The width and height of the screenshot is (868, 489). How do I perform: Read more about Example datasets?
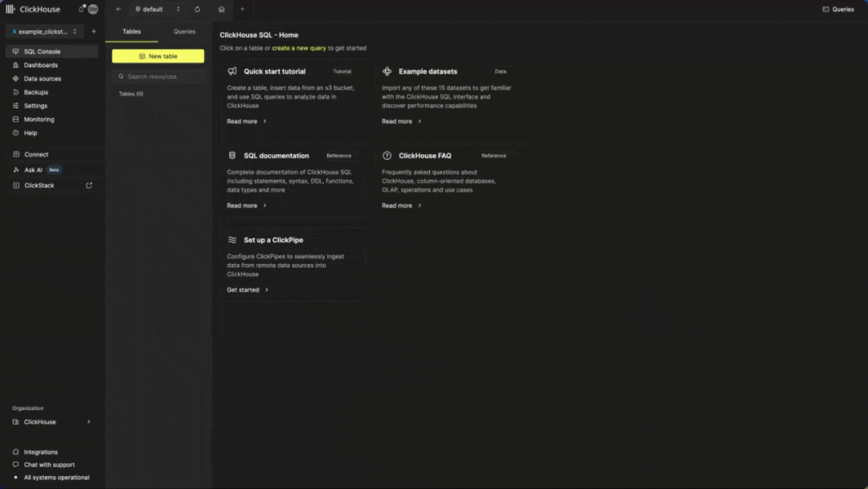coord(401,121)
